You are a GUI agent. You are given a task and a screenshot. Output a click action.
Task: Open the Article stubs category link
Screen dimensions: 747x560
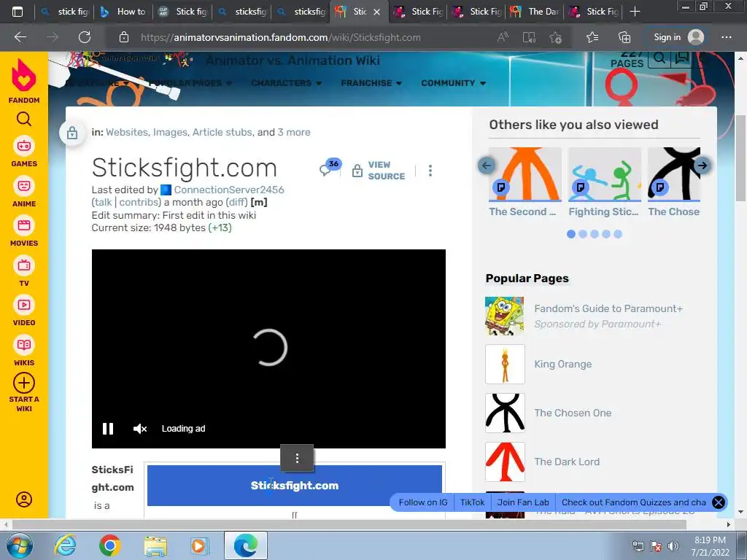pos(222,132)
